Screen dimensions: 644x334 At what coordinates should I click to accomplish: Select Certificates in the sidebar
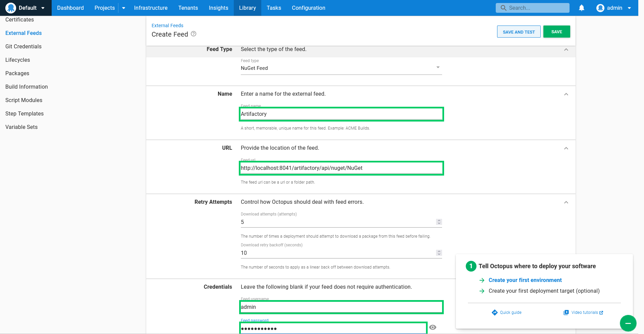click(19, 19)
